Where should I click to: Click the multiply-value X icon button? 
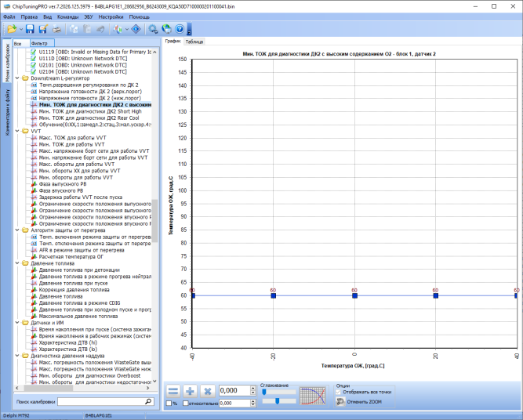pyautogui.click(x=208, y=391)
